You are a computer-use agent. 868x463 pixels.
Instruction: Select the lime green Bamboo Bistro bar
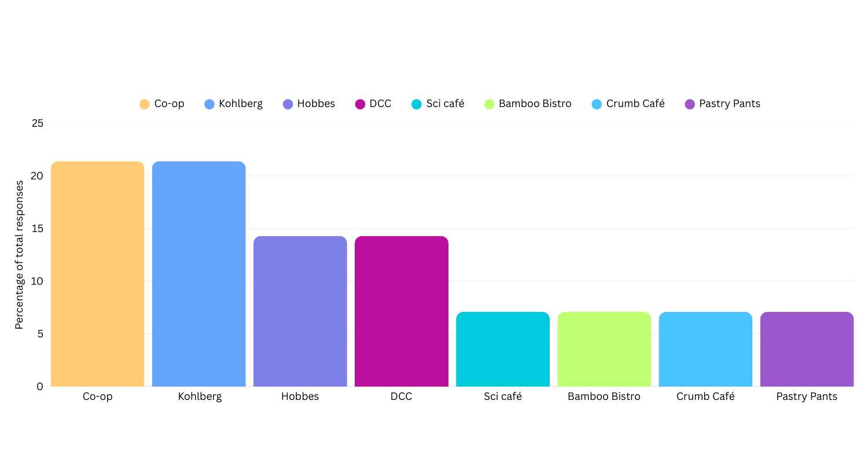coord(604,349)
